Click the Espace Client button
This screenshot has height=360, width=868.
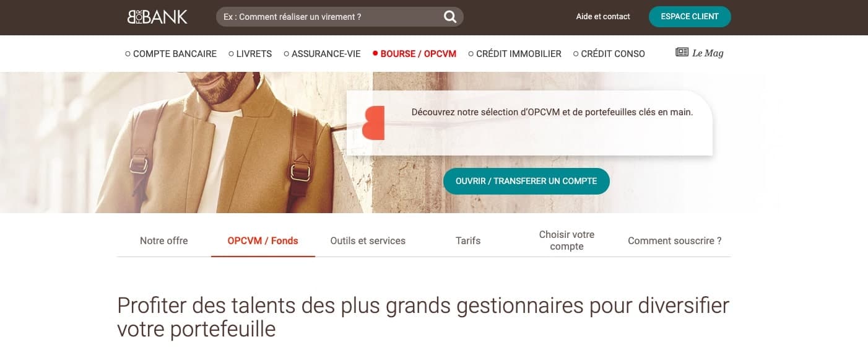(x=690, y=17)
